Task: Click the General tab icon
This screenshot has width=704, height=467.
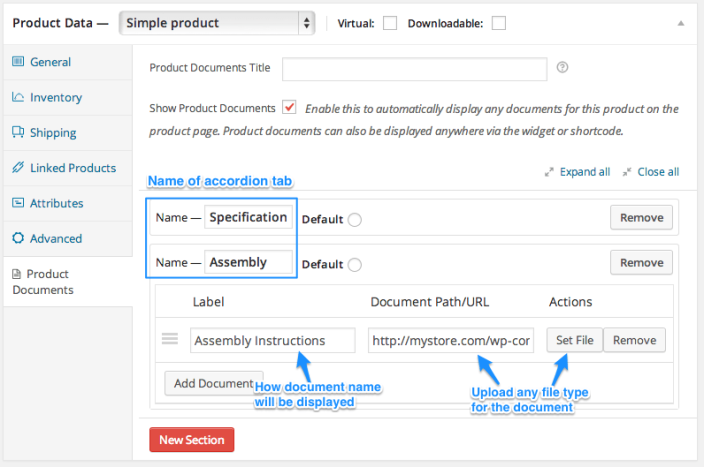Action: [18, 62]
